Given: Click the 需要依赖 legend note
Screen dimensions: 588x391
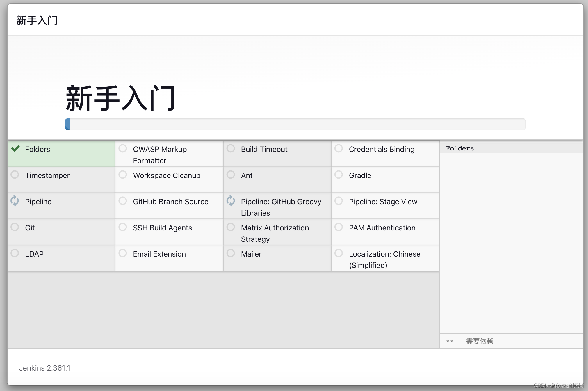Looking at the screenshot, I should [479, 341].
